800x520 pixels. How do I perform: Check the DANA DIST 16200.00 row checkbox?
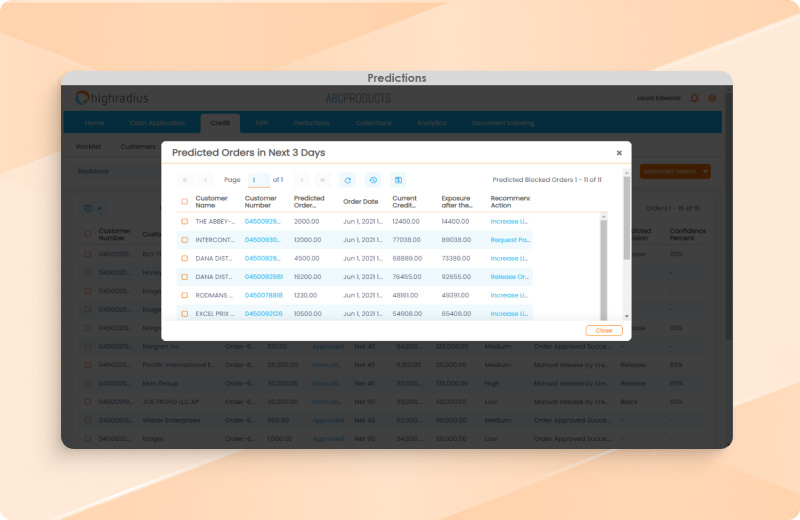(185, 277)
